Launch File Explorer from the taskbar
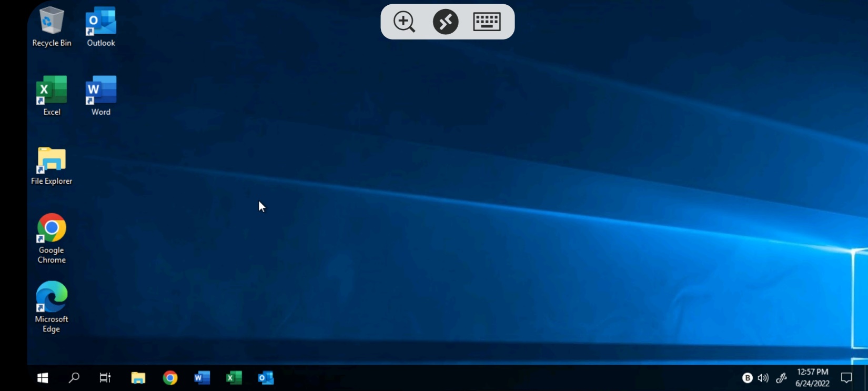 tap(138, 378)
